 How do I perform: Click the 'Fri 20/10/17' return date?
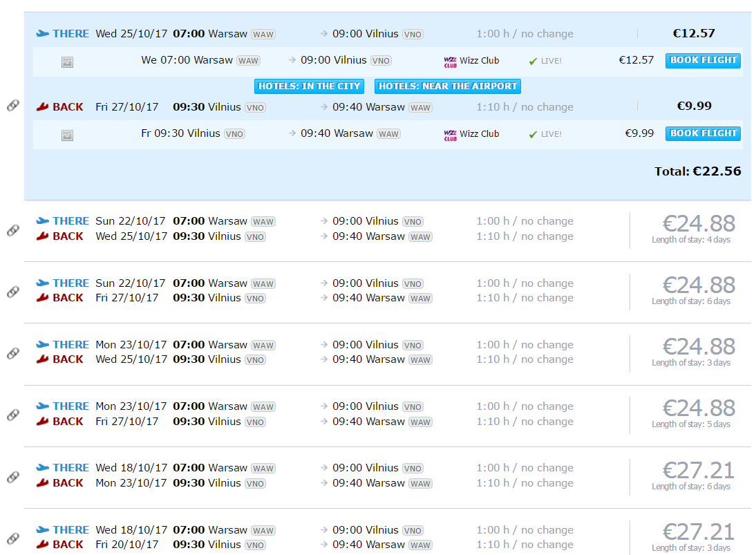(x=126, y=545)
